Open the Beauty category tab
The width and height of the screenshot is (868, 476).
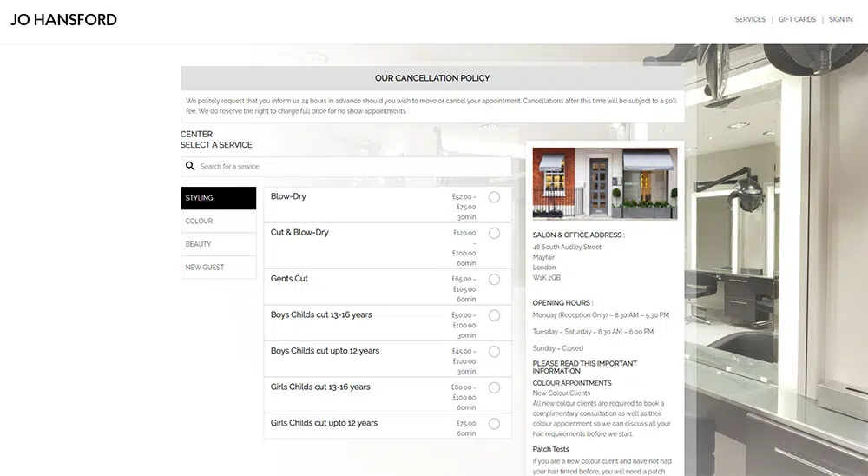click(218, 244)
